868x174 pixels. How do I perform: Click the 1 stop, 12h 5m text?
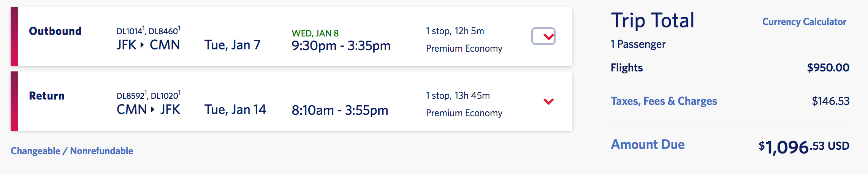tap(455, 31)
